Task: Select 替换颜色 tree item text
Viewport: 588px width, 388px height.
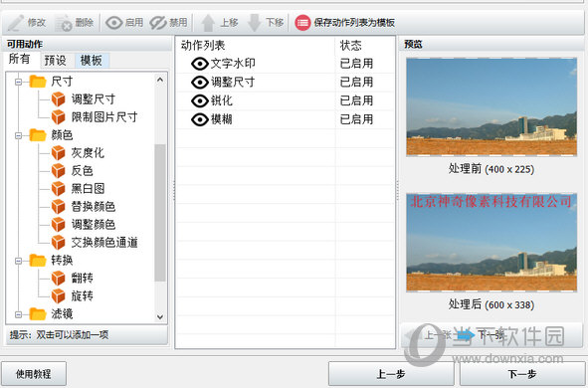Action: coord(94,207)
